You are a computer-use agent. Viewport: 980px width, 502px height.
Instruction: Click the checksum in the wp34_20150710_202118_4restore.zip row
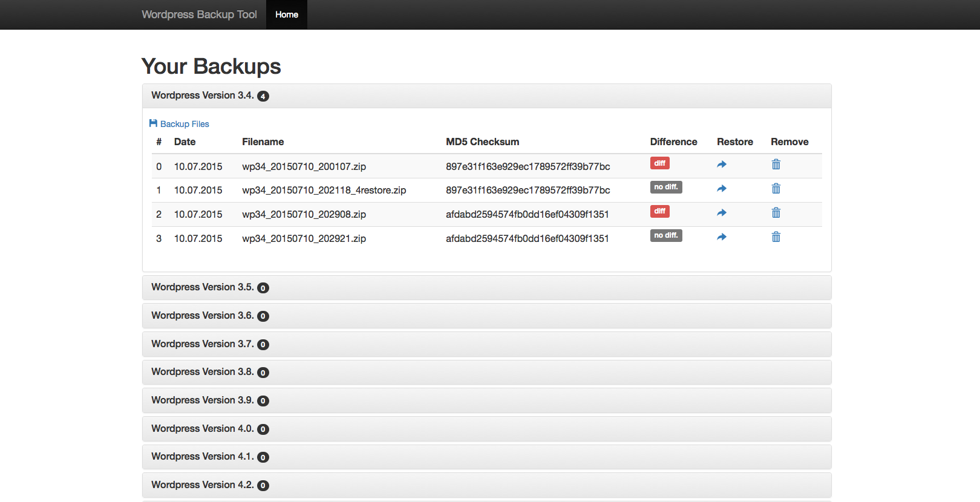(528, 191)
